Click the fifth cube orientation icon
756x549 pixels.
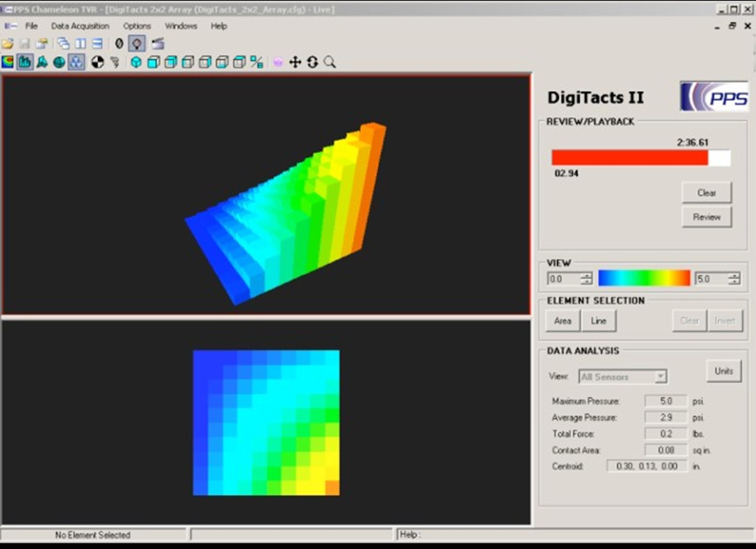coord(205,62)
